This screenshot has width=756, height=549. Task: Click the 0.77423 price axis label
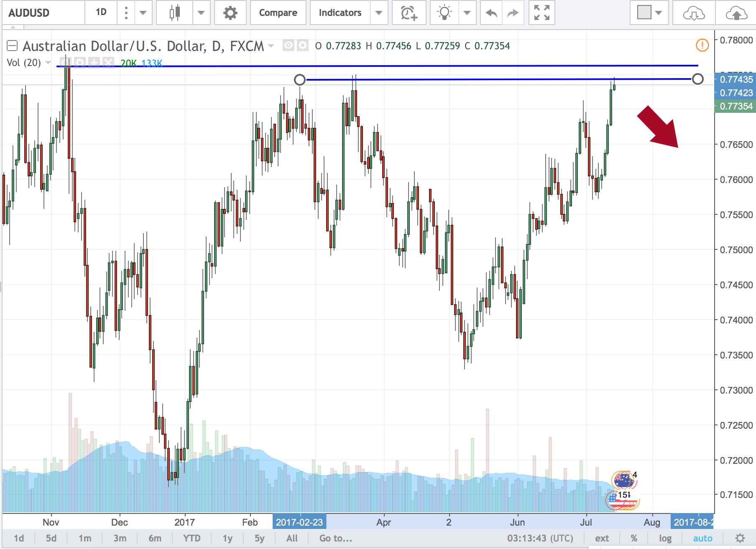736,93
